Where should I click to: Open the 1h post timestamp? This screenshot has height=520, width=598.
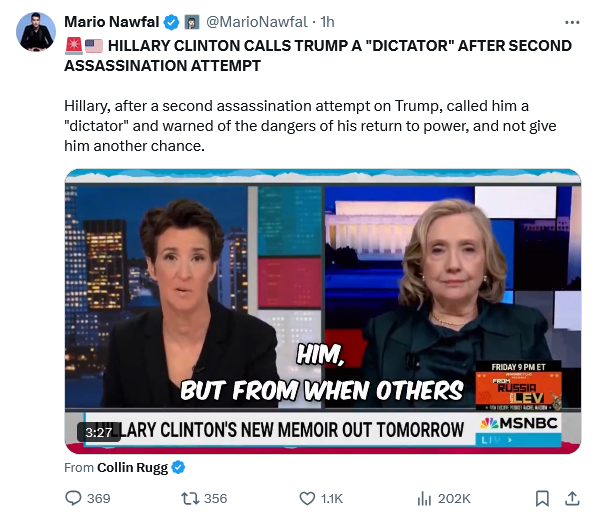click(327, 22)
